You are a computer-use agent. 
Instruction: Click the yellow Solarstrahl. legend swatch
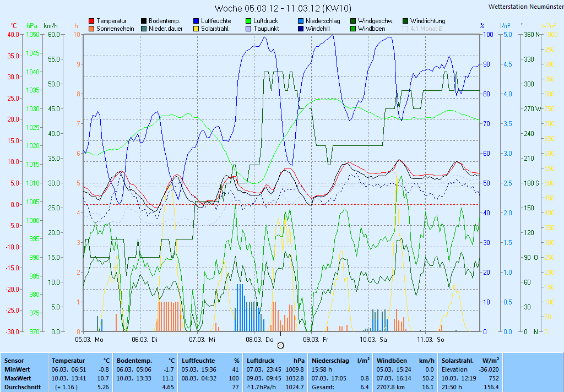[196, 29]
